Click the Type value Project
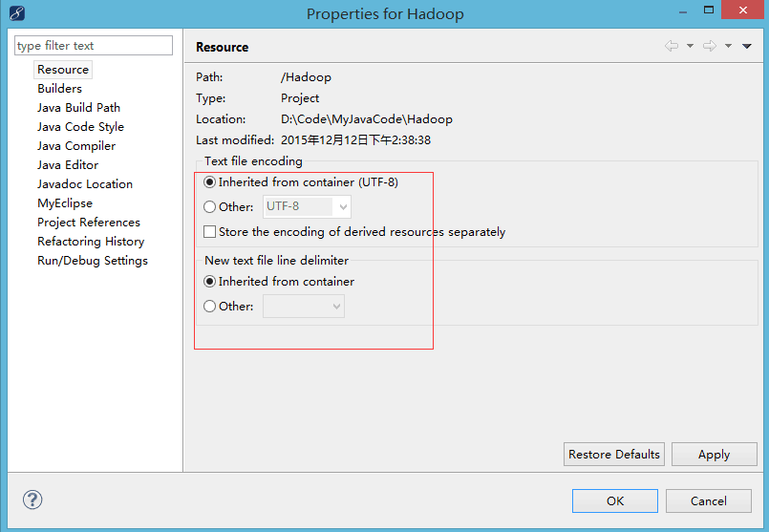This screenshot has height=532, width=769. pos(300,98)
